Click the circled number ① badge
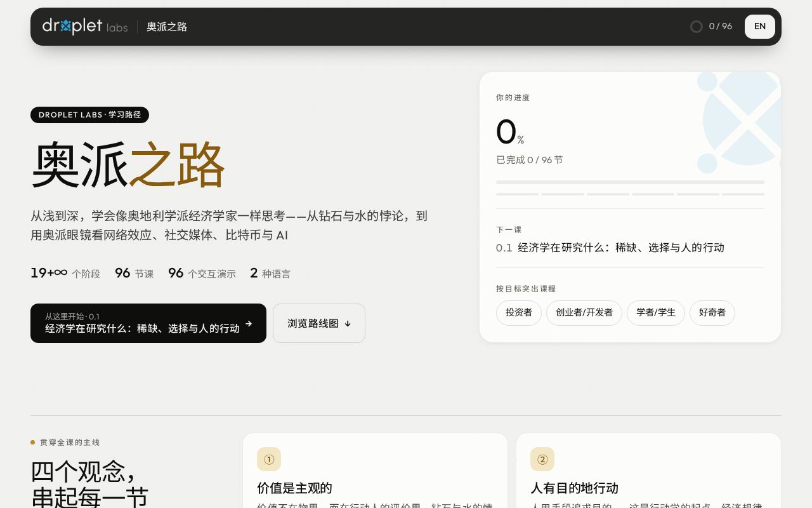The image size is (812, 508). point(269,459)
